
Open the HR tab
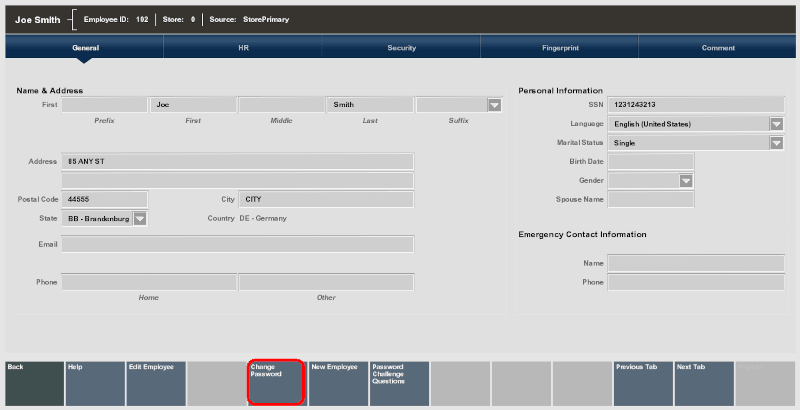tap(243, 47)
